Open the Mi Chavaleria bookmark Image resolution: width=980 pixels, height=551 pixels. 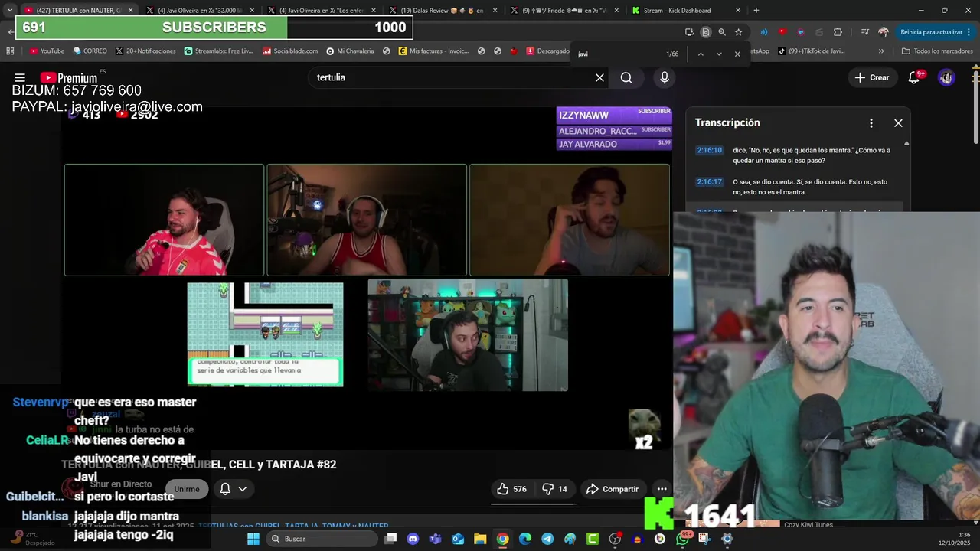(x=350, y=51)
